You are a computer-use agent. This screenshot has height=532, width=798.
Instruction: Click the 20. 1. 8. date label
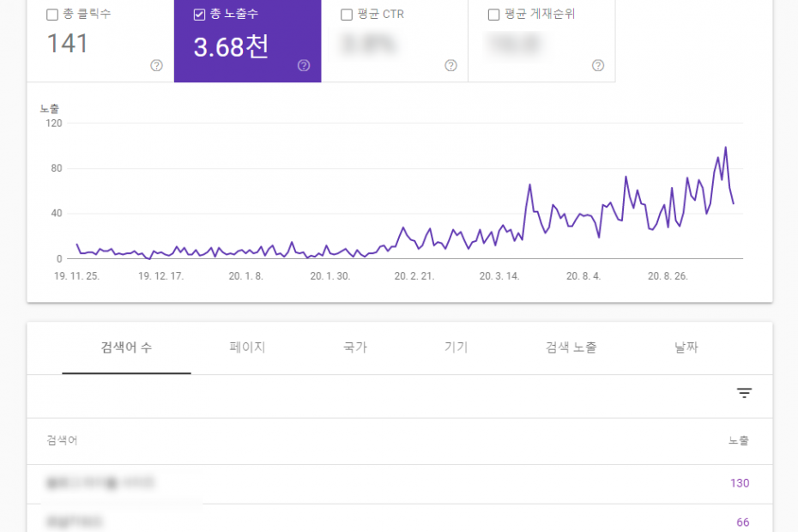coord(245,276)
